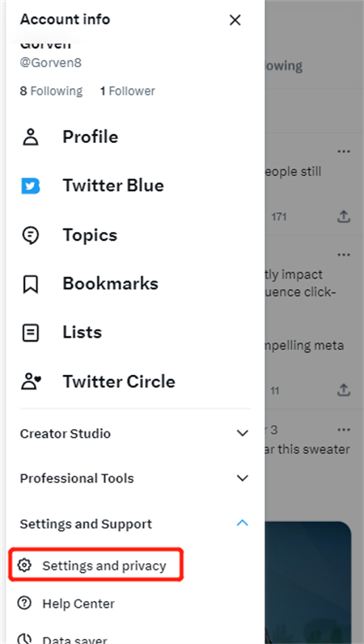The height and width of the screenshot is (644, 364).
Task: Select the Topics menu entry
Action: click(90, 235)
